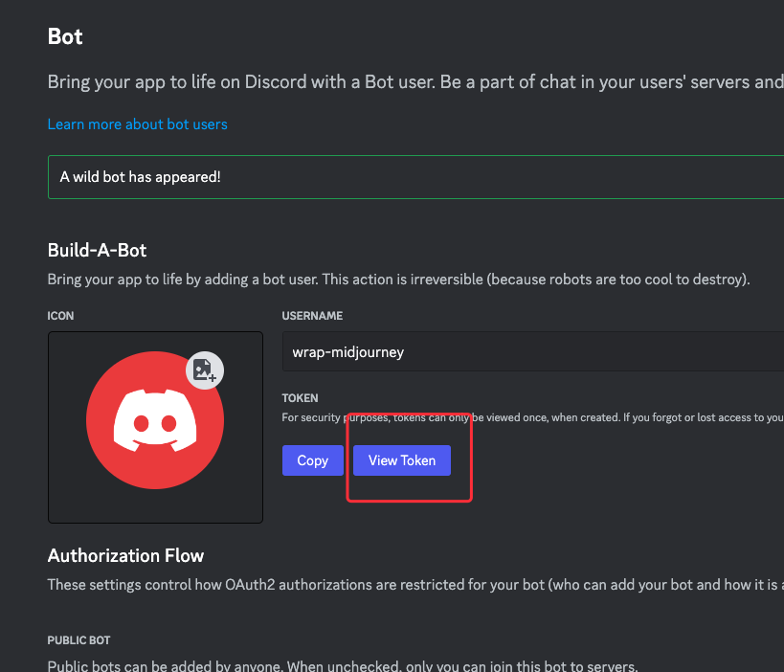
Task: Click the image-upload icon on the bot avatar
Action: point(203,371)
